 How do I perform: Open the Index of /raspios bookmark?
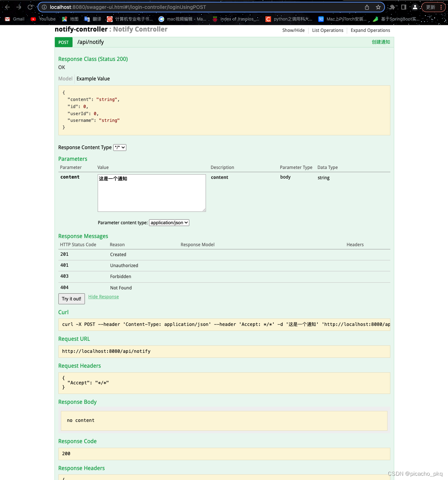(236, 19)
